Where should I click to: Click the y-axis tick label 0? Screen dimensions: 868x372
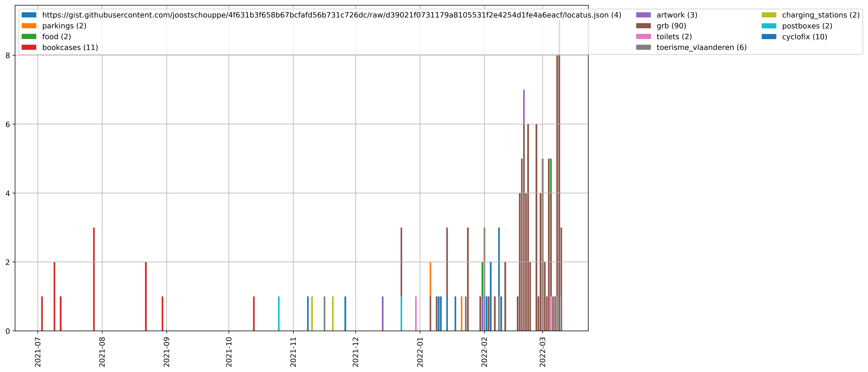(8, 331)
